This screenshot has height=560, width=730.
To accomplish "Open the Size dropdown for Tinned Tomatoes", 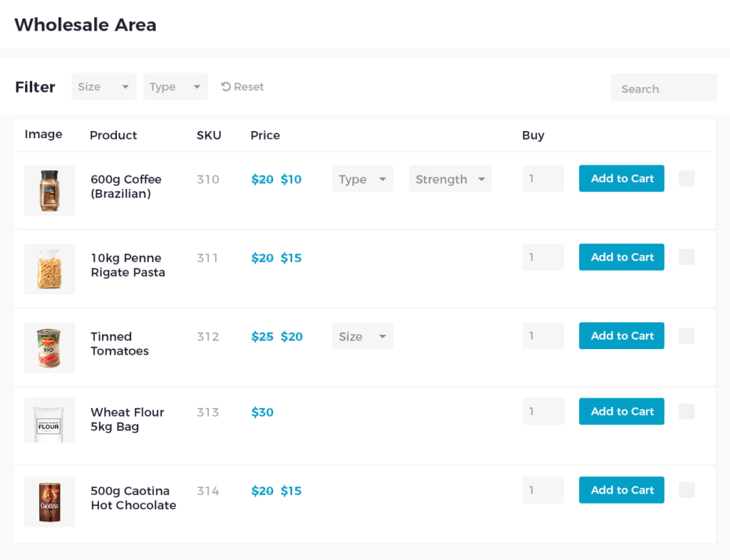I will click(362, 336).
